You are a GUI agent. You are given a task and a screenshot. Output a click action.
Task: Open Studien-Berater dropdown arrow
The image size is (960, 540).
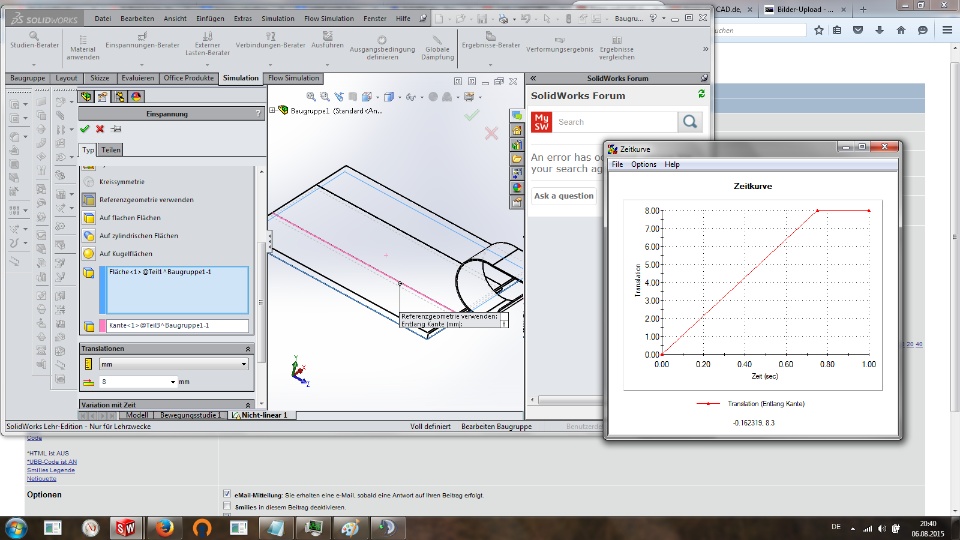pos(34,64)
